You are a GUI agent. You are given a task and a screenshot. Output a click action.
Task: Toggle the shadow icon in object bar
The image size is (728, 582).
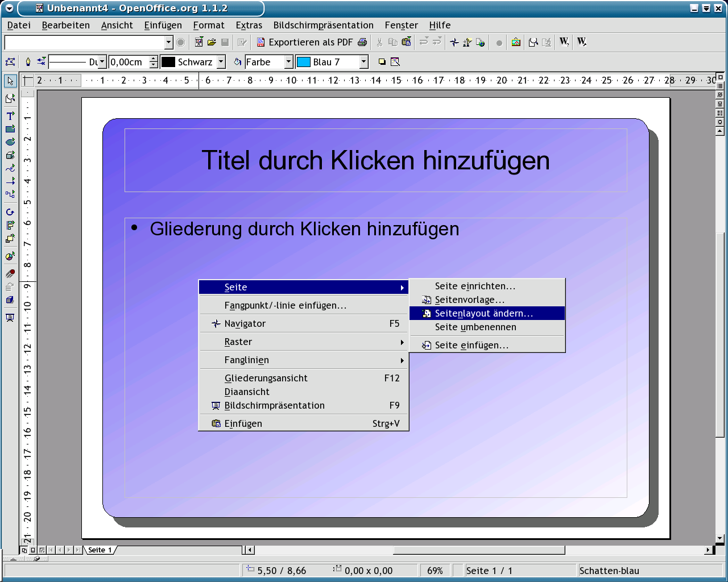click(x=382, y=62)
